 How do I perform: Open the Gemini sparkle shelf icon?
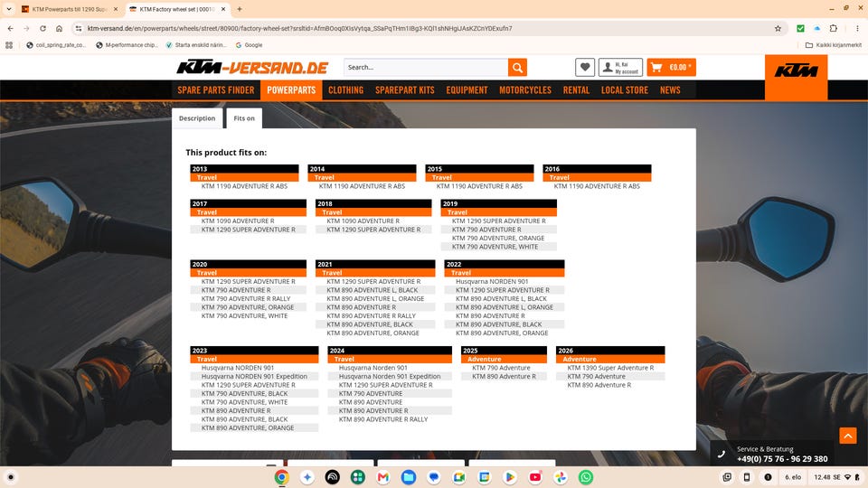[x=307, y=477]
